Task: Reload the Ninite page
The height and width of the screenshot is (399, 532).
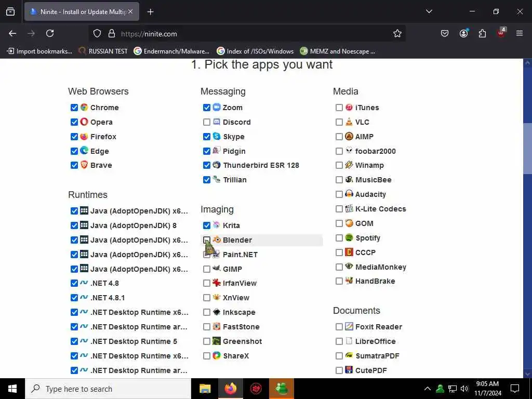Action: [50, 33]
